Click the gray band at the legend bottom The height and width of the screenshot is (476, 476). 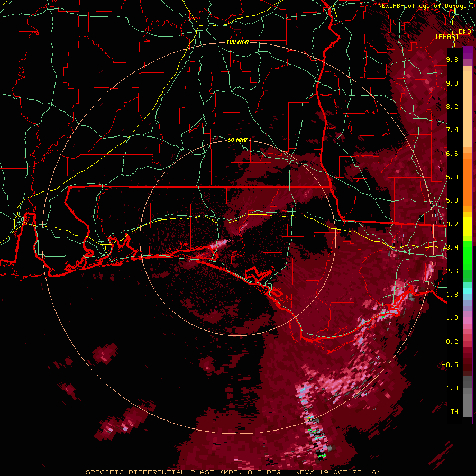[467, 402]
